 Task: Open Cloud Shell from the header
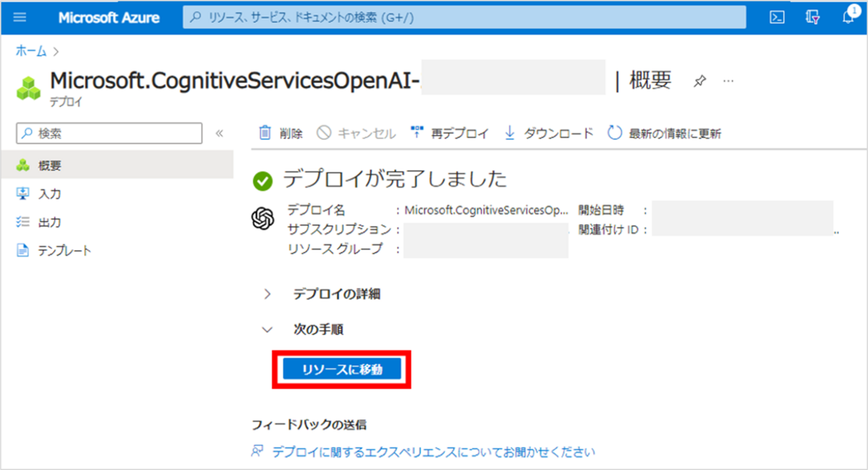tap(778, 17)
